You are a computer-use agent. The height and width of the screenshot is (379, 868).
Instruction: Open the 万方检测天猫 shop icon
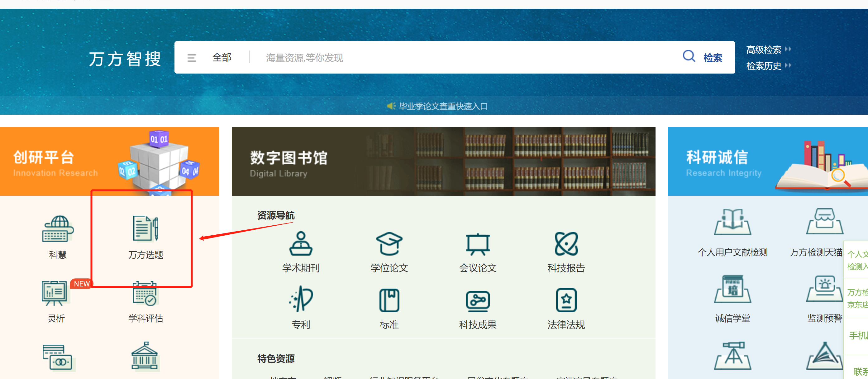[824, 222]
